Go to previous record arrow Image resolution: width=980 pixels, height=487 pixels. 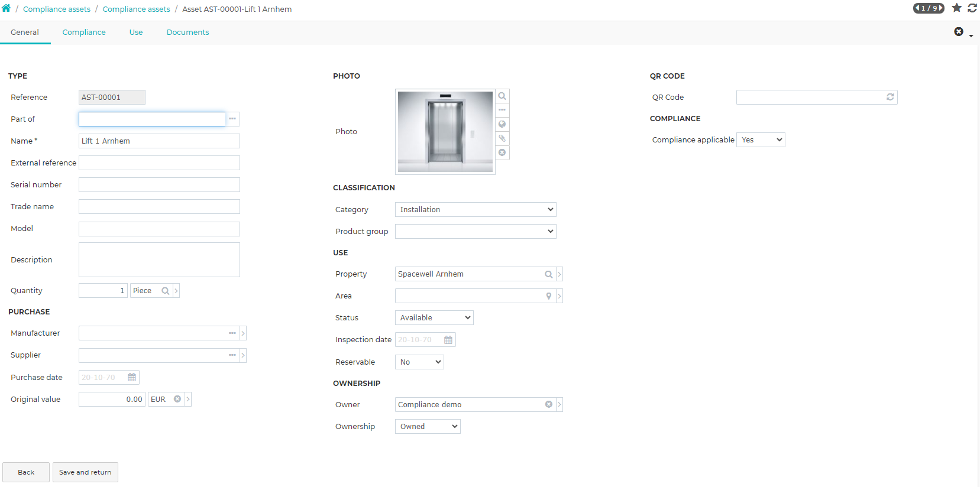pyautogui.click(x=917, y=8)
